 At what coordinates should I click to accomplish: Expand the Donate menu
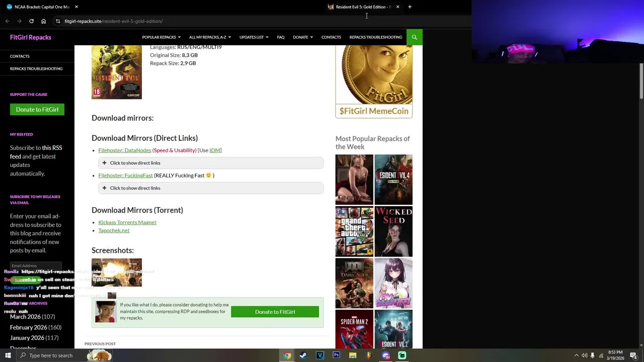coord(303,37)
